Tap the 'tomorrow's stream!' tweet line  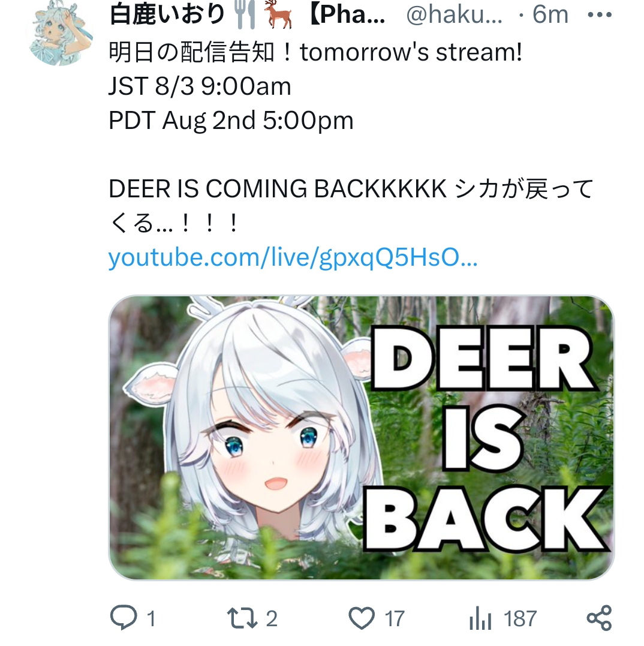coord(411,52)
